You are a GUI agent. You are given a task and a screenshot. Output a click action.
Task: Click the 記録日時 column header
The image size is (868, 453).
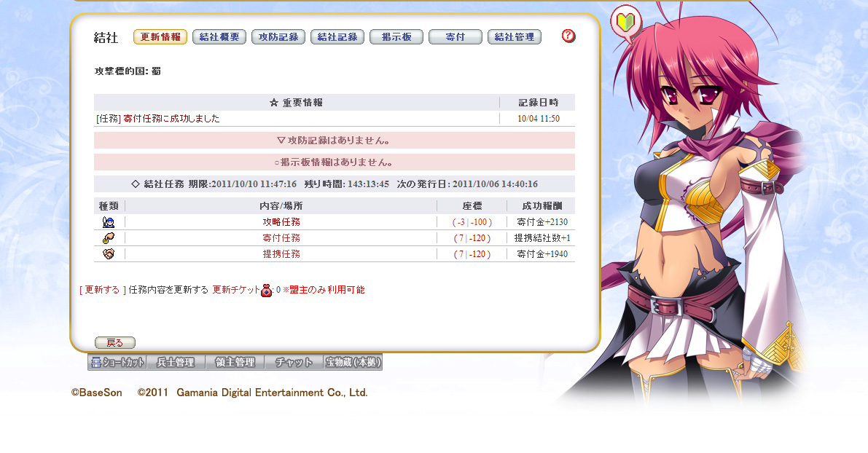(538, 103)
